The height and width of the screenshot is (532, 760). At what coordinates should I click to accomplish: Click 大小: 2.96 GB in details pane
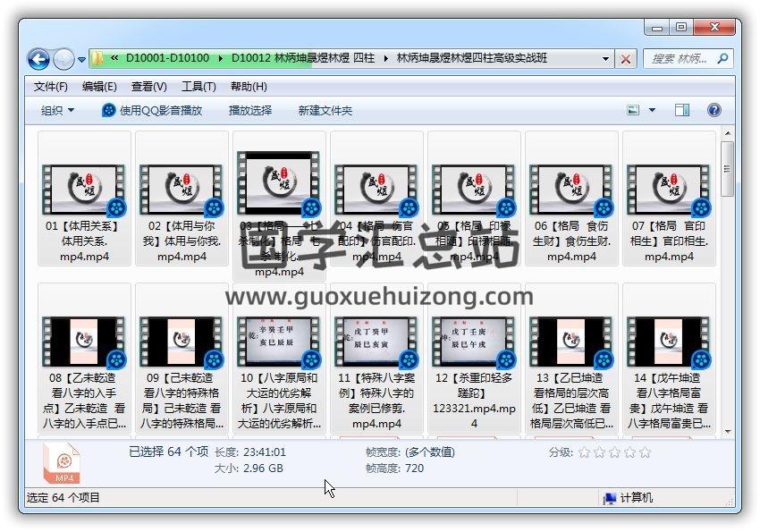pyautogui.click(x=249, y=469)
